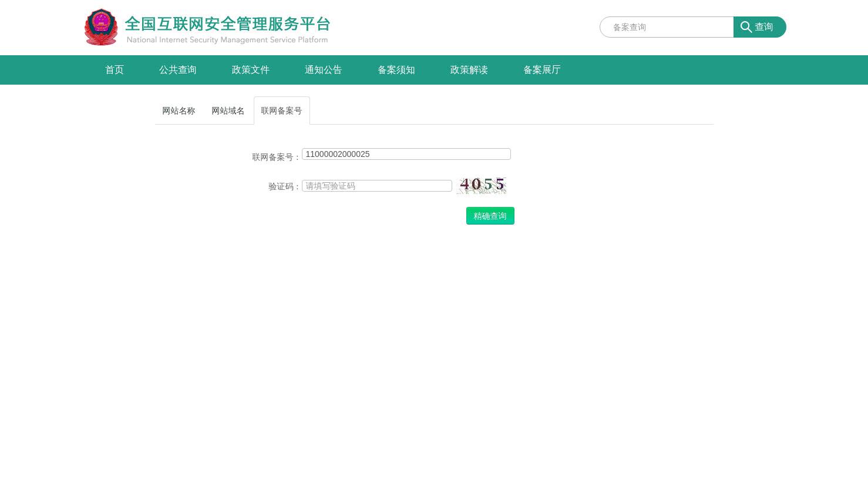Switch to 网站名称 tab
The image size is (868, 492).
pyautogui.click(x=179, y=111)
